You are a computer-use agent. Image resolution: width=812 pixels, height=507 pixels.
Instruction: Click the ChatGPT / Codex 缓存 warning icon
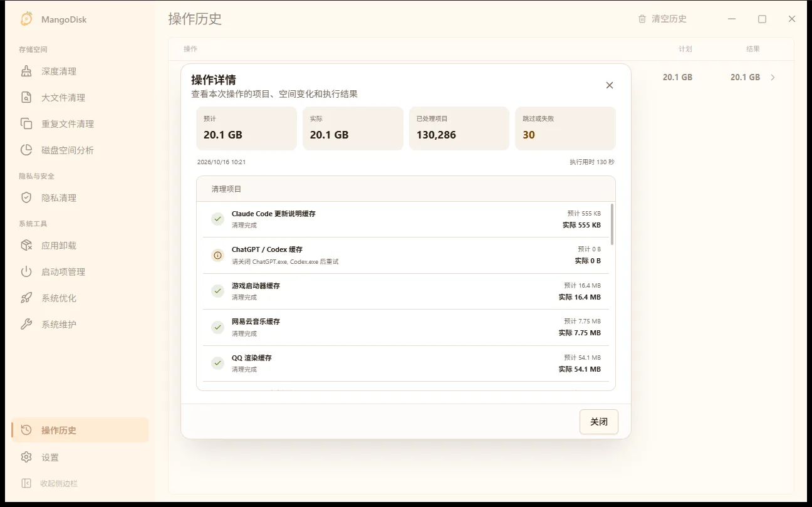(217, 255)
